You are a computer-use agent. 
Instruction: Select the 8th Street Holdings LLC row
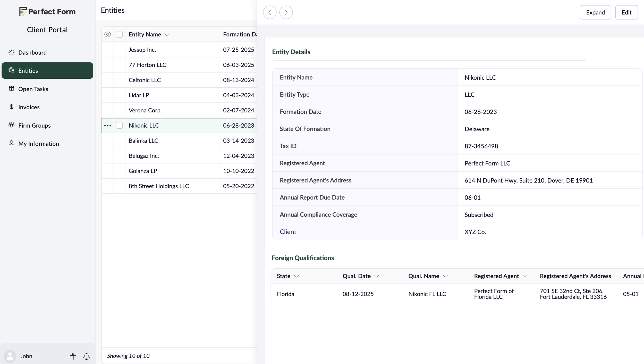(x=179, y=186)
